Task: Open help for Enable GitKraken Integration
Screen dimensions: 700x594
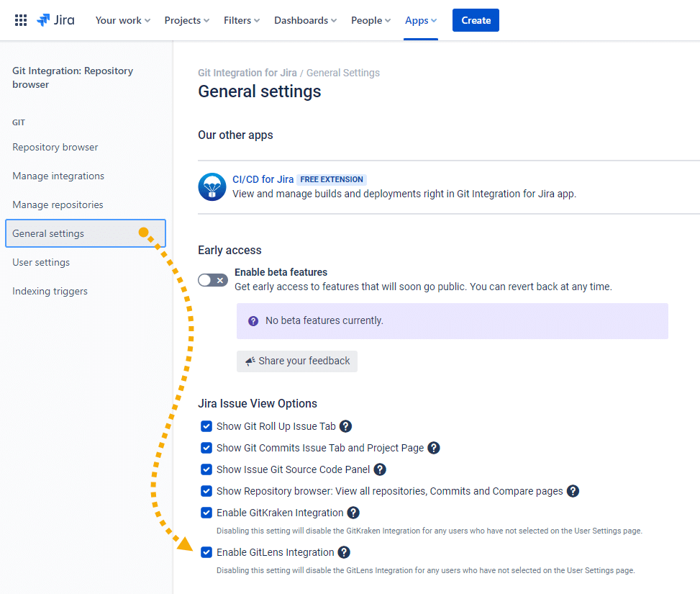Action: point(353,513)
